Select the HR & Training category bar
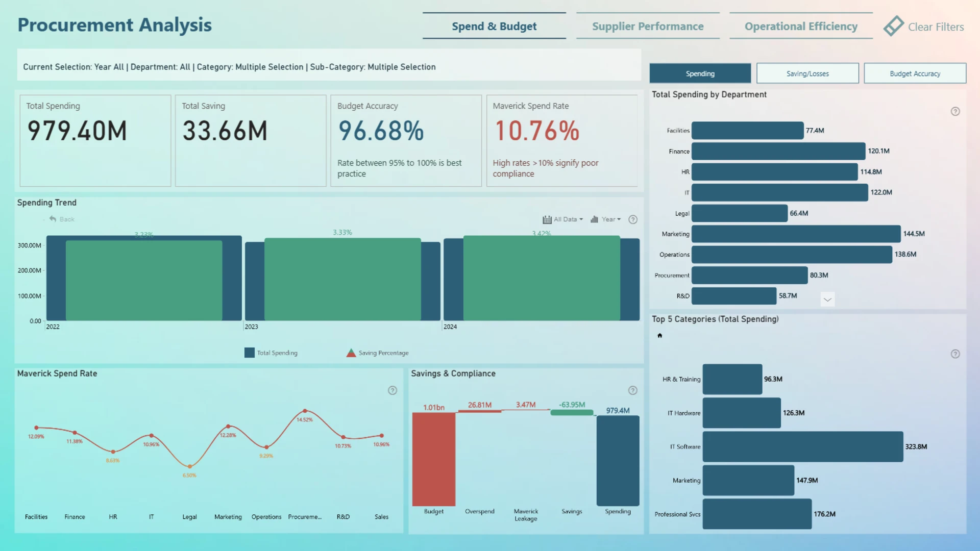This screenshot has width=980, height=551. (732, 379)
